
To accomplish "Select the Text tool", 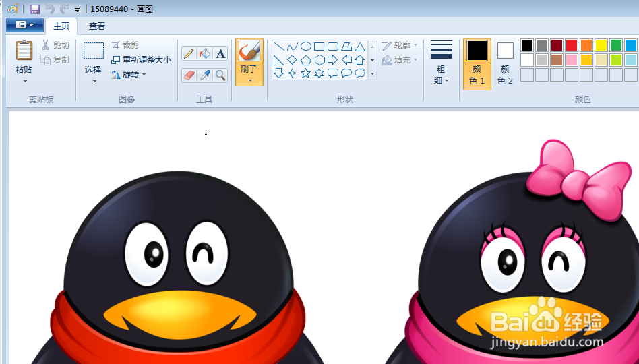I will [x=220, y=53].
